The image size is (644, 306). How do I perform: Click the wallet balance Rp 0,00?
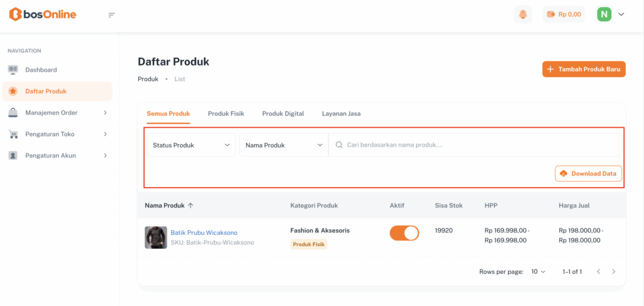click(x=563, y=14)
